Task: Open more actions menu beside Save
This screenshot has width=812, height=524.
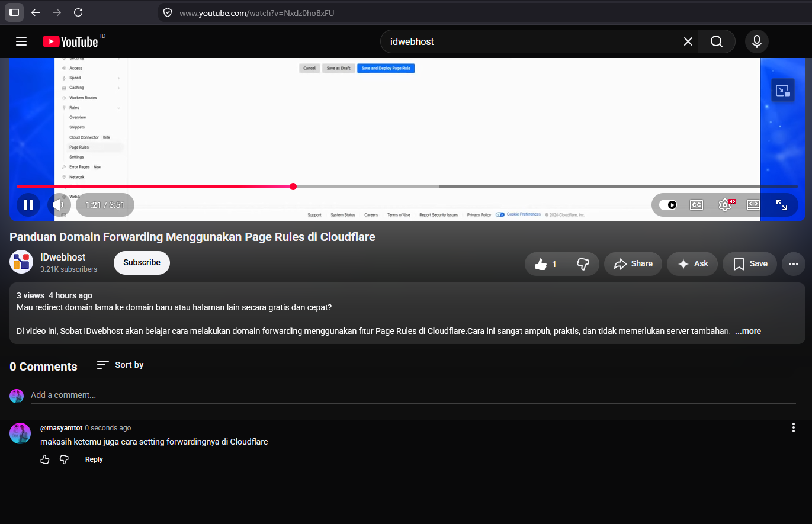Action: pyautogui.click(x=794, y=264)
